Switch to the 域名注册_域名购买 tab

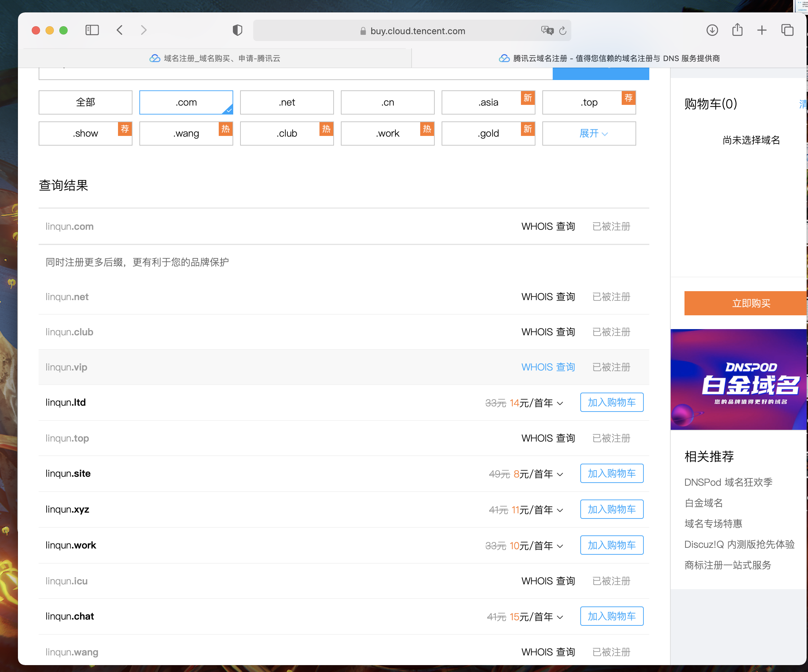tap(215, 58)
